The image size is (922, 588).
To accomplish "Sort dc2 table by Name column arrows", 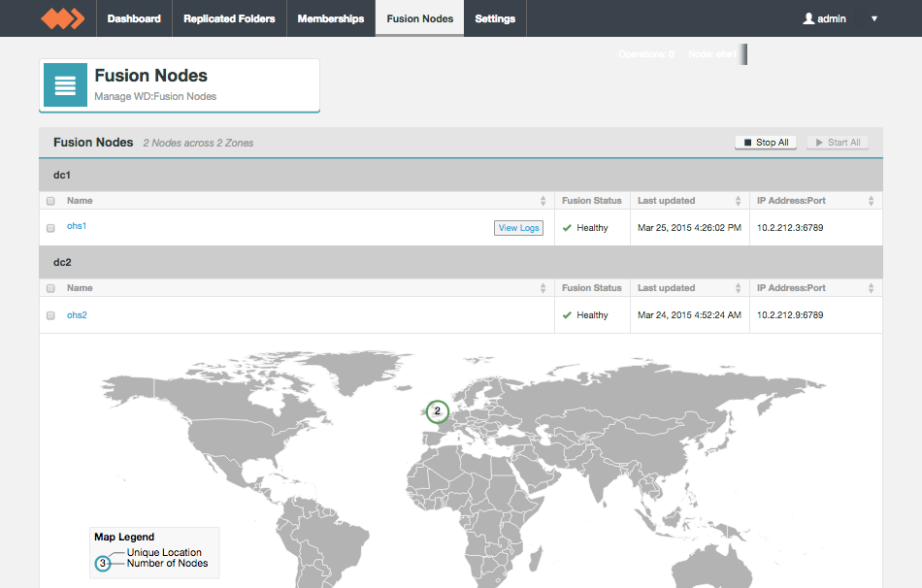I will 543,288.
